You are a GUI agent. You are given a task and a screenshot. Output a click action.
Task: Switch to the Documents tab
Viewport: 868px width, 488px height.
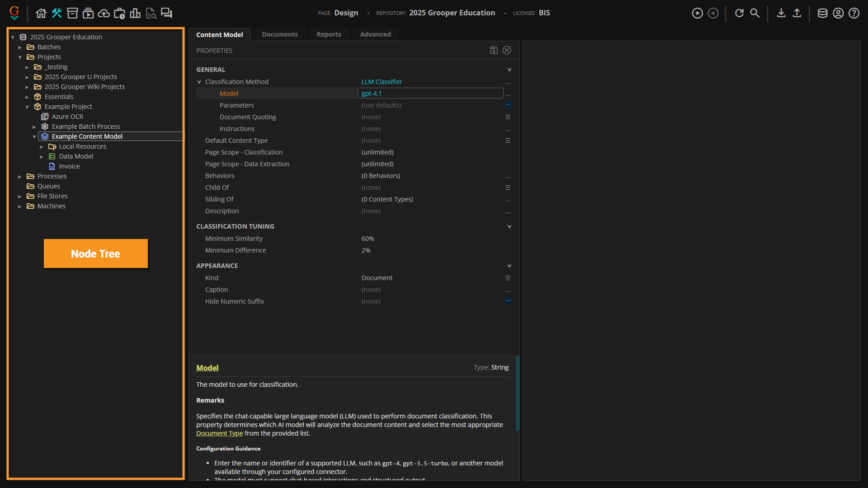point(279,34)
